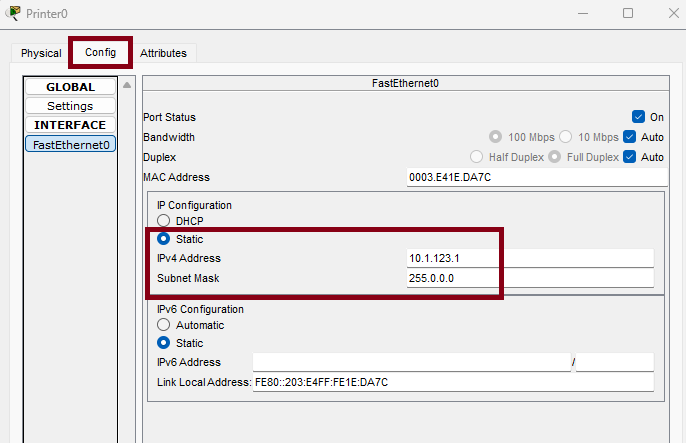686x443 pixels.
Task: Toggle Bandwidth Auto checkbox
Action: (630, 137)
